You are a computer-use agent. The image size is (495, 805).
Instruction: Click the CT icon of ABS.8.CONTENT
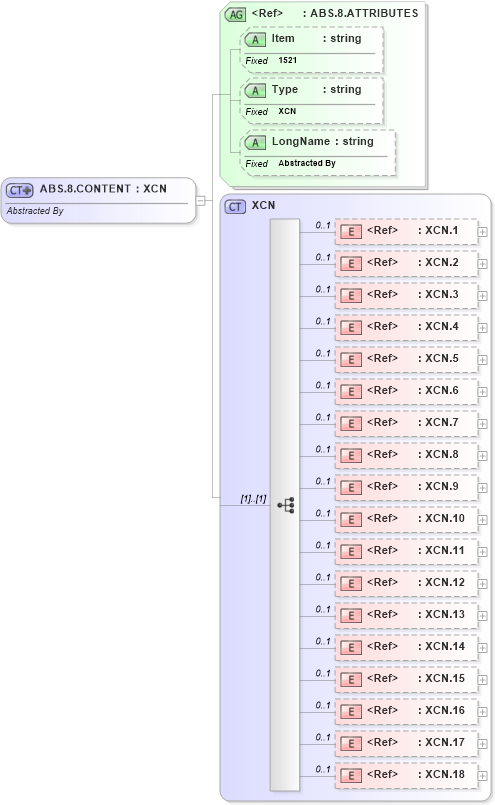(20, 190)
